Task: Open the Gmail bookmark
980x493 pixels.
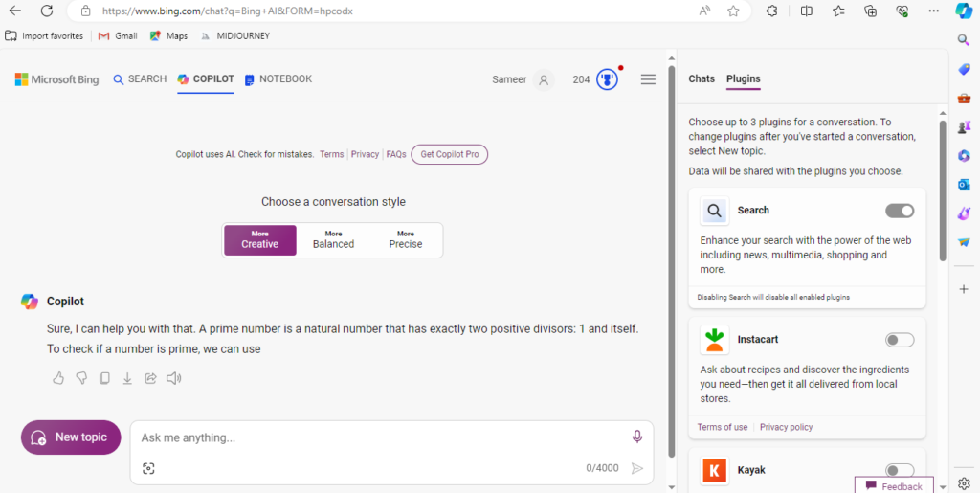Action: (118, 36)
